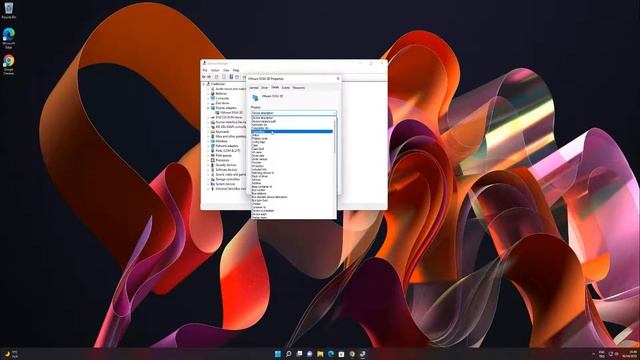The height and width of the screenshot is (360, 640).
Task: Show hidden icons in the system tray
Action: pos(593,354)
